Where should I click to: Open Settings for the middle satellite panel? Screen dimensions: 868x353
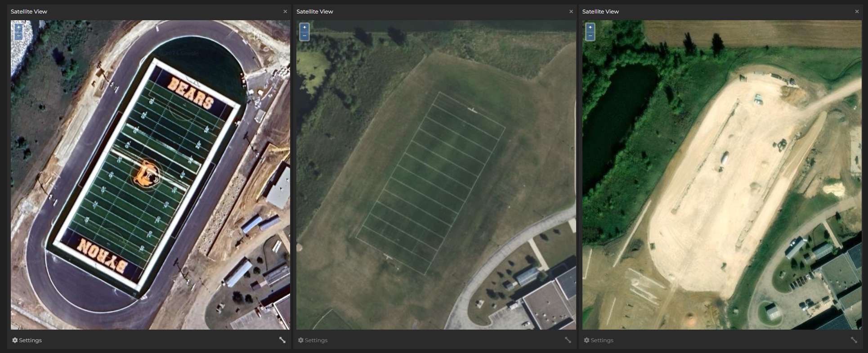click(x=313, y=340)
